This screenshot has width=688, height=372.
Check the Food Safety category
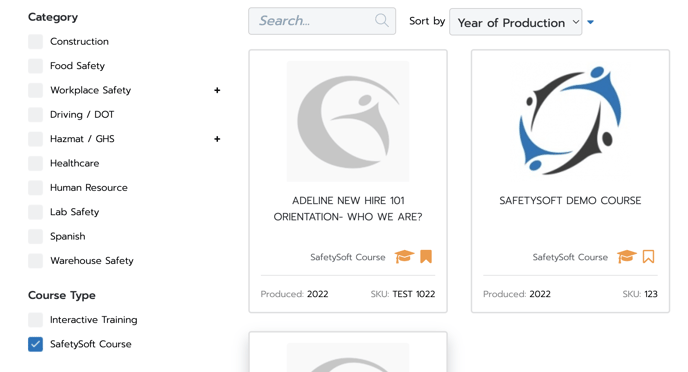coord(36,66)
